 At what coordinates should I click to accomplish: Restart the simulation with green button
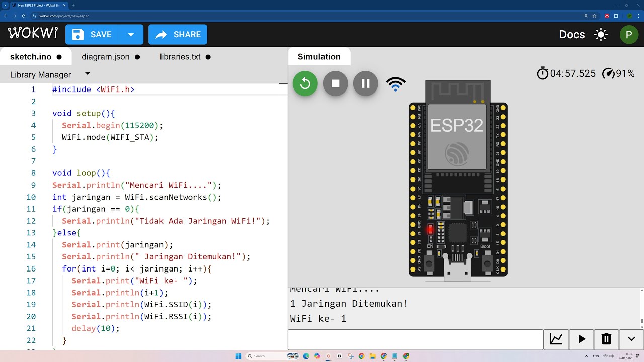coord(305,84)
